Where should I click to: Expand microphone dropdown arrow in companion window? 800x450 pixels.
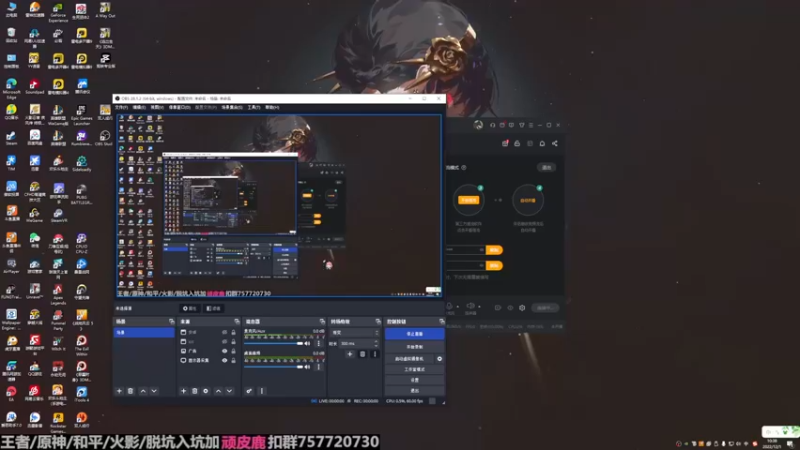click(x=458, y=307)
